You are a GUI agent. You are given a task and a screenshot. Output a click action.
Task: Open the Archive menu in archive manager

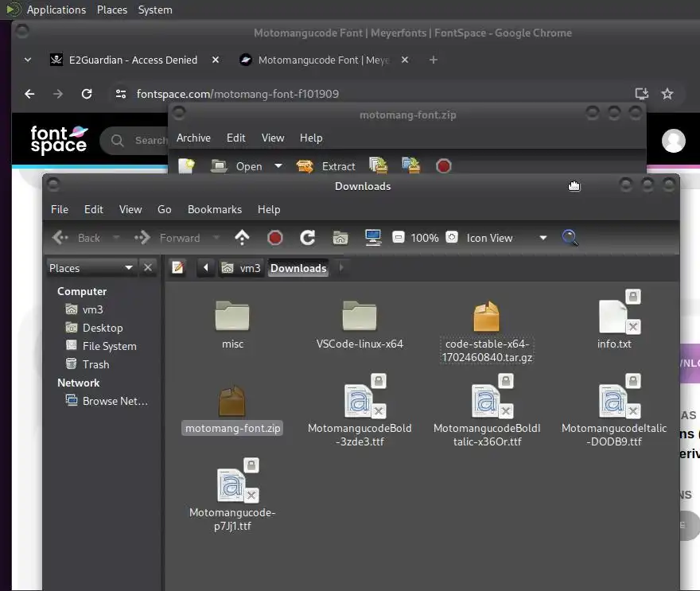(193, 138)
